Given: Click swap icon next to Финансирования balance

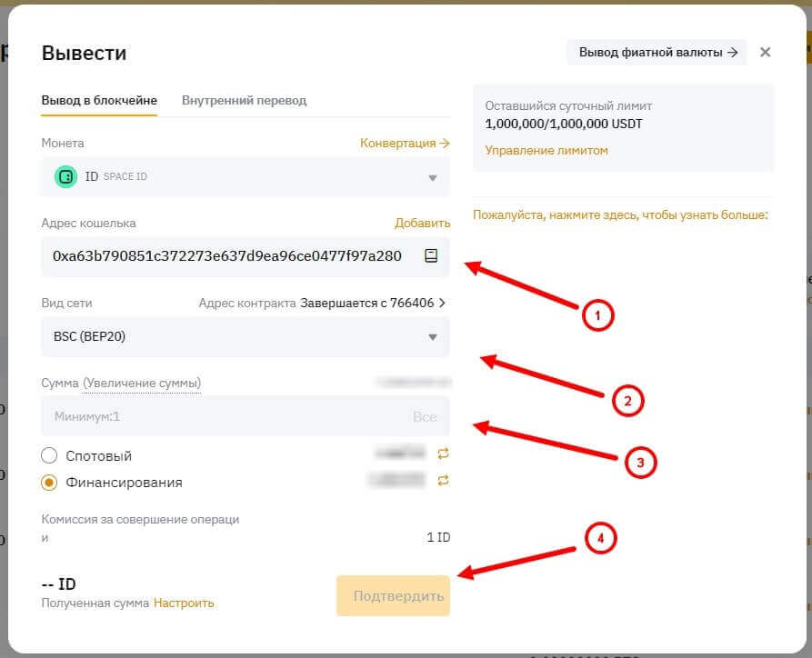Looking at the screenshot, I should 444,480.
